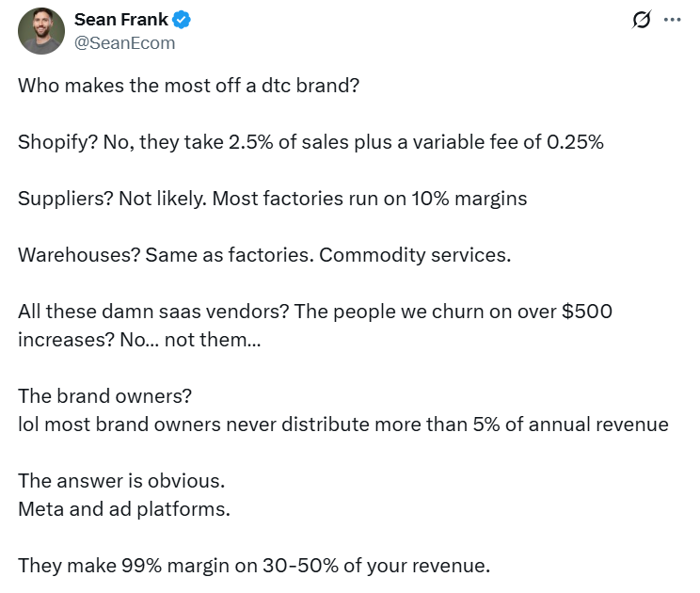Open Sean Frank's profile avatar photo

(41, 31)
